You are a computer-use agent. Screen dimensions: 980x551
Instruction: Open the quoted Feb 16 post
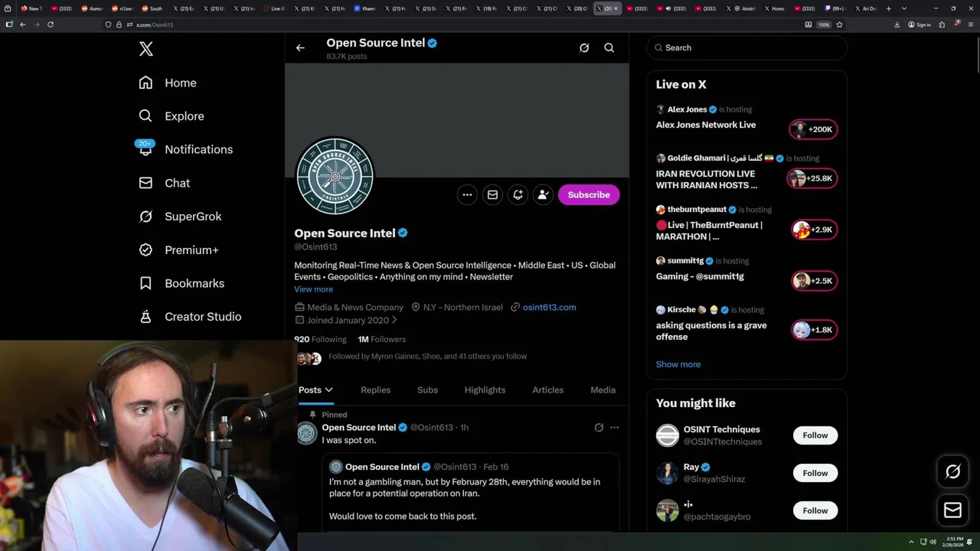pos(471,493)
